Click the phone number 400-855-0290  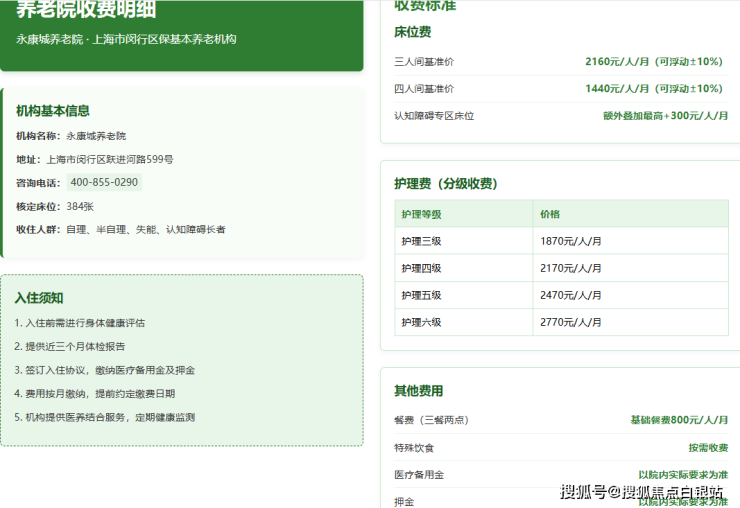tap(104, 182)
